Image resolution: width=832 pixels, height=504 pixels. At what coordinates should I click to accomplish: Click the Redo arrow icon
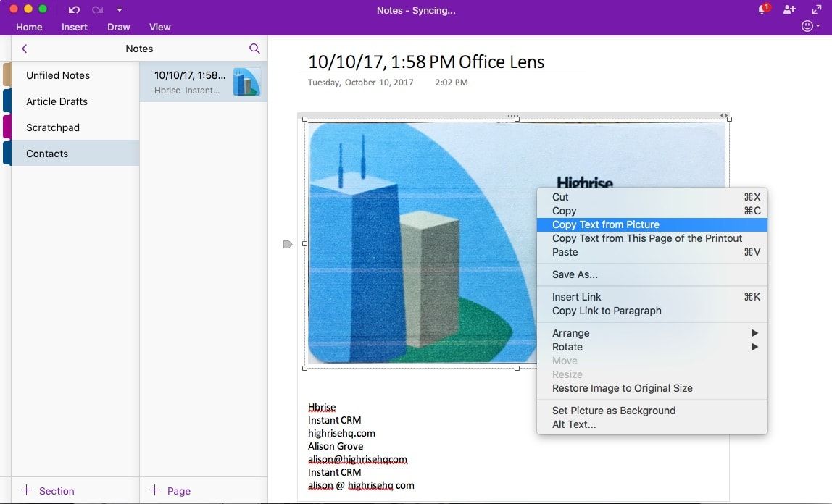click(97, 9)
